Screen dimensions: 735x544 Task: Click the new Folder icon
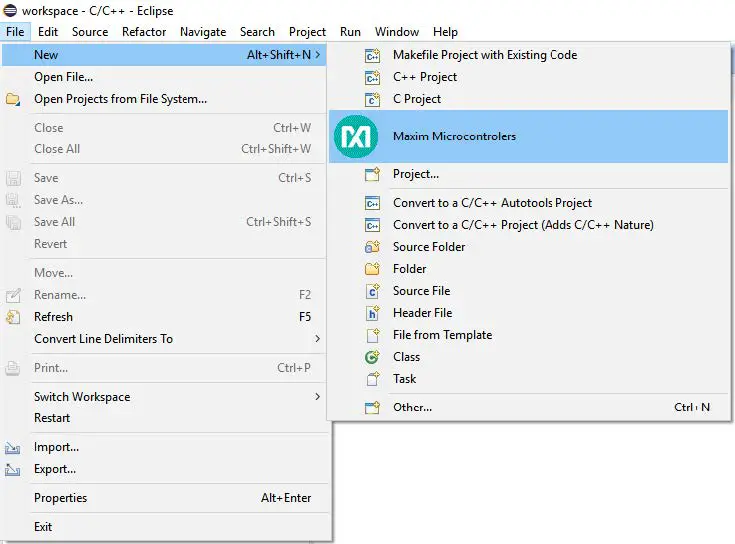point(372,269)
